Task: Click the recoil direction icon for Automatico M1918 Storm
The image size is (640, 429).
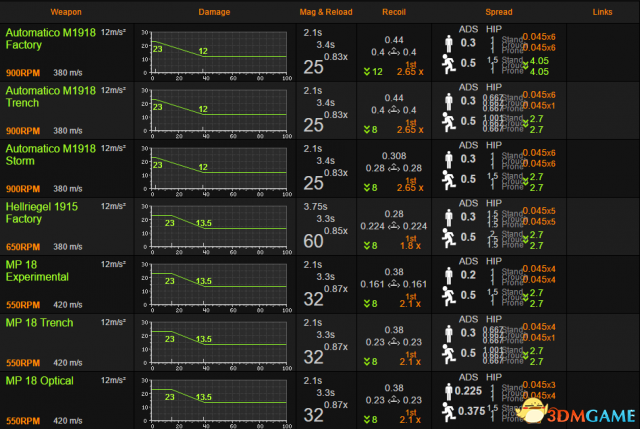Action: 394,169
